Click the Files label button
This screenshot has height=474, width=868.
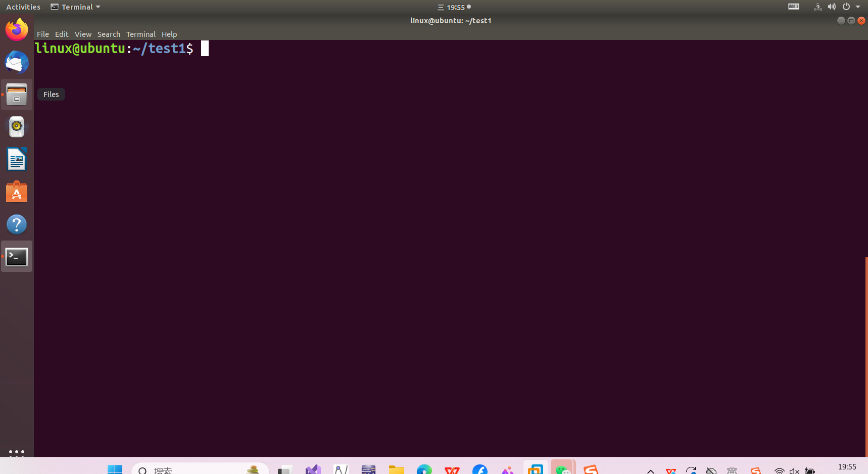[51, 94]
